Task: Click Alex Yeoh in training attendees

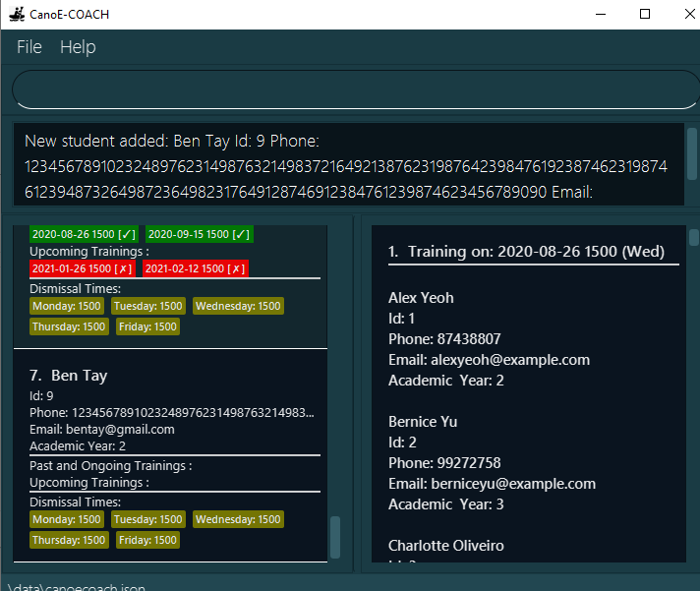Action: pos(421,298)
